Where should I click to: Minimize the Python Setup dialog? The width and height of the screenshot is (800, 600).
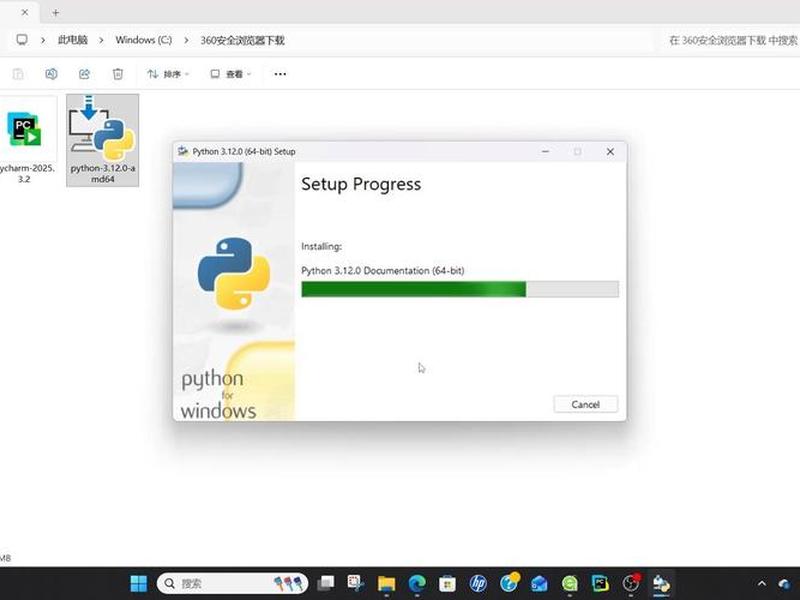tap(545, 152)
